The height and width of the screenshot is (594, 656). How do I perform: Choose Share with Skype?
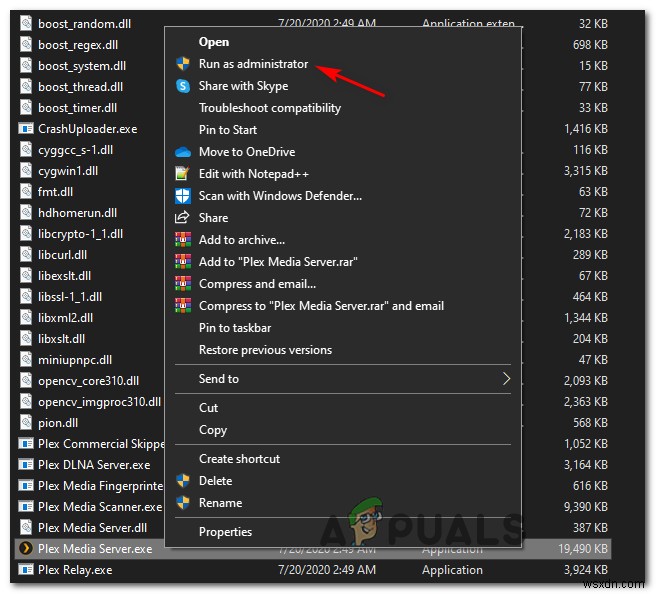point(243,86)
